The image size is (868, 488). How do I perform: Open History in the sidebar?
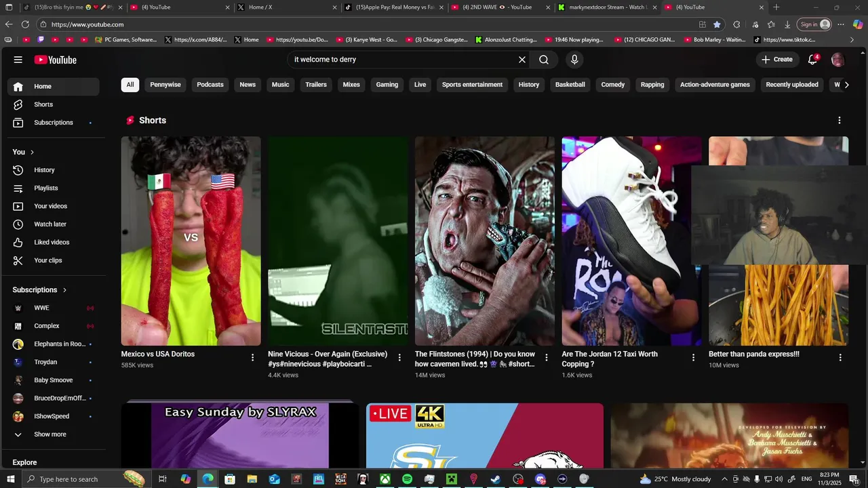[54, 170]
